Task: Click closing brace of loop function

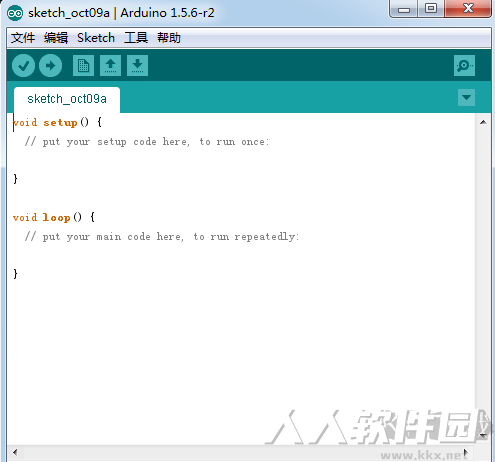Action: (15, 274)
